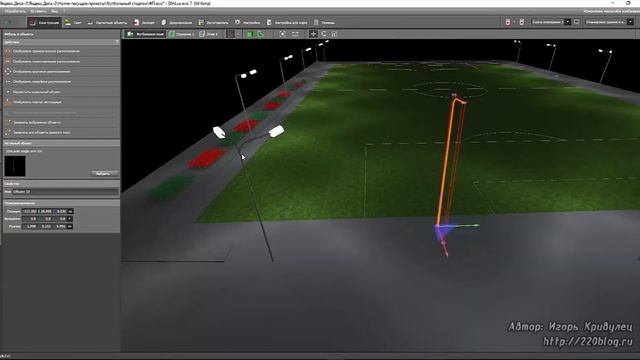Click the button at end of Размер row
This screenshot has width=640, height=360.
[70, 226]
